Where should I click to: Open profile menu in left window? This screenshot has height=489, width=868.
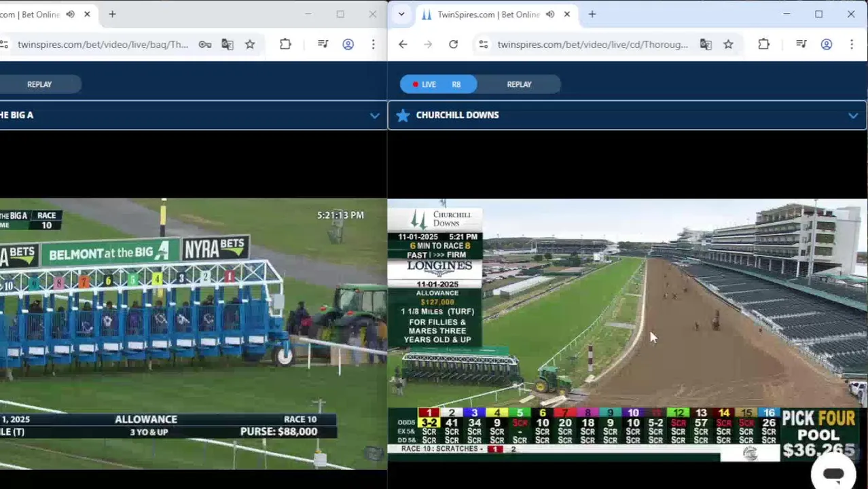click(x=348, y=44)
